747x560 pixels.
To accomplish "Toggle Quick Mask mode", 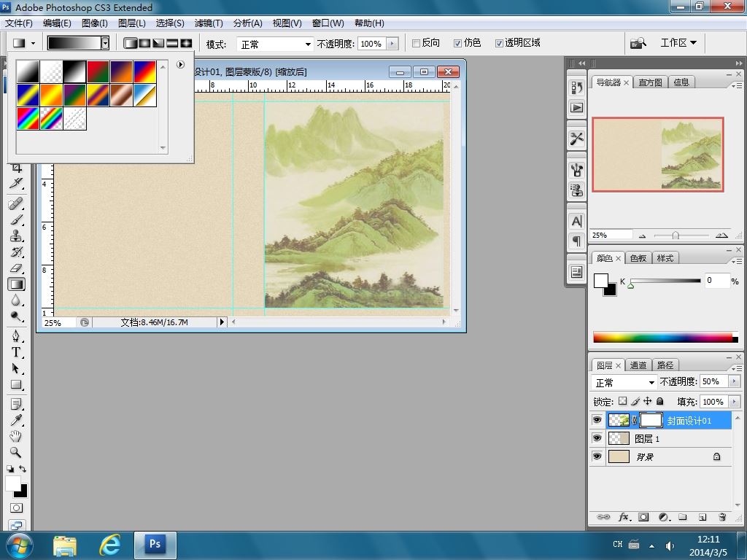I will point(17,508).
